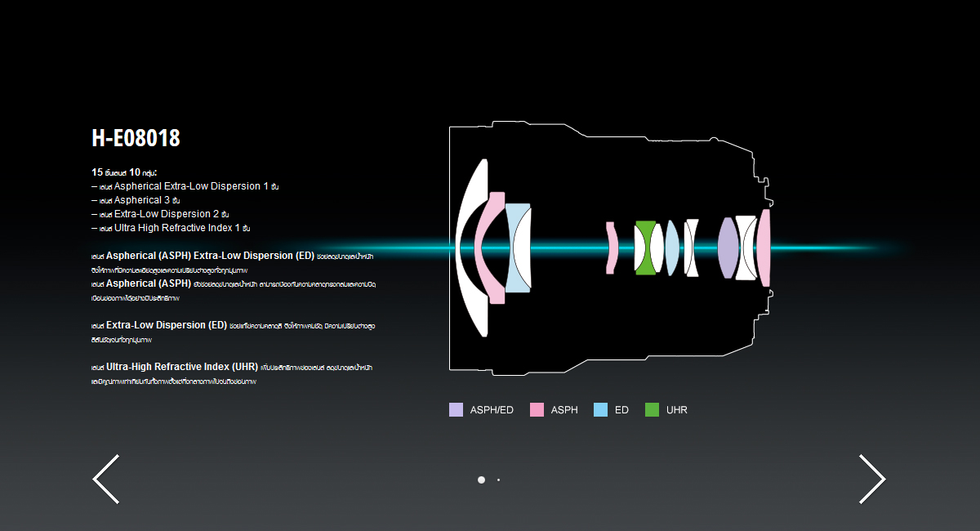Click the UHR legend label text
The height and width of the screenshot is (531, 980).
tap(676, 410)
